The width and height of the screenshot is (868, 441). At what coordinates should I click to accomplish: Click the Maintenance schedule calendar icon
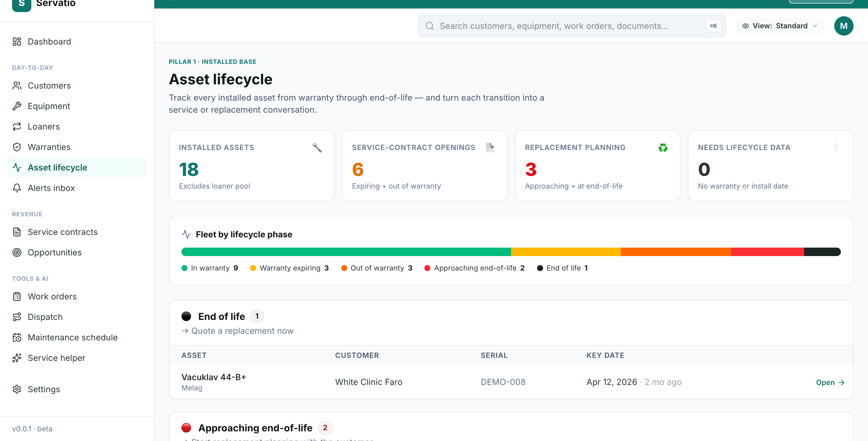17,338
